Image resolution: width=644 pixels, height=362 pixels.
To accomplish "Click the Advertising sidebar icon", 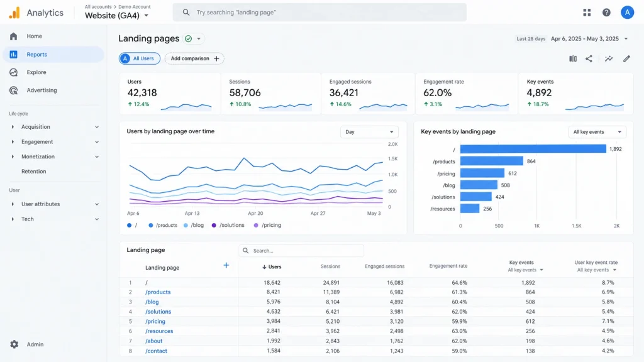I will pyautogui.click(x=14, y=90).
